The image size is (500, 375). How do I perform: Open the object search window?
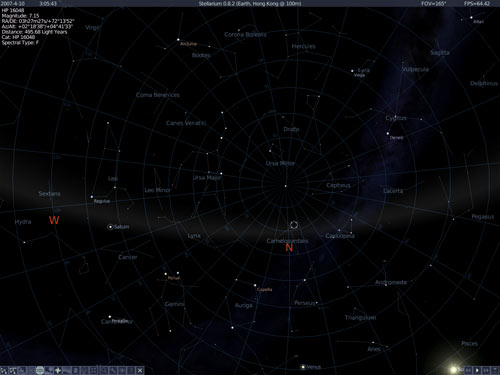coord(104,370)
